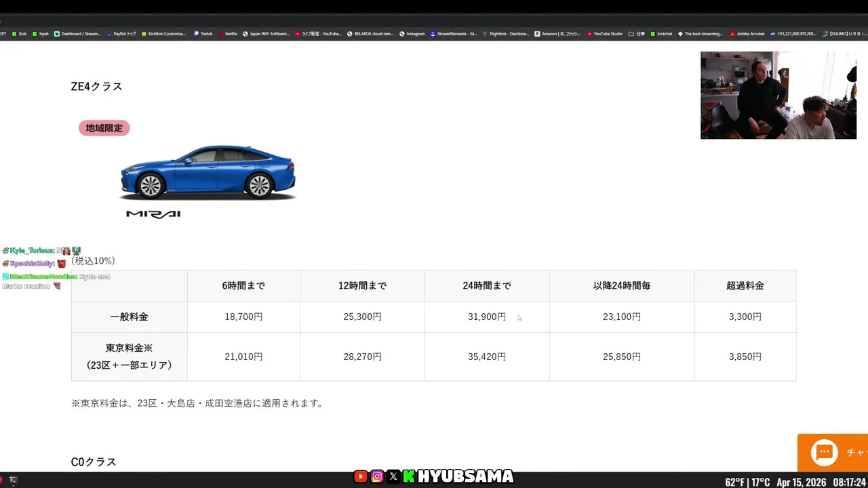868x488 pixels.
Task: Click the 地域限定 pink badge
Action: (104, 128)
